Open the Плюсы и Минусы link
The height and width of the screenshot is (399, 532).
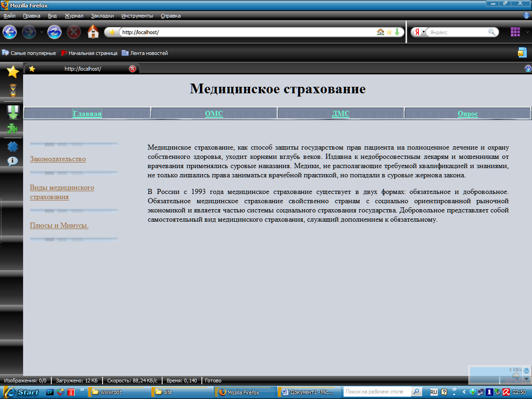pyautogui.click(x=59, y=225)
